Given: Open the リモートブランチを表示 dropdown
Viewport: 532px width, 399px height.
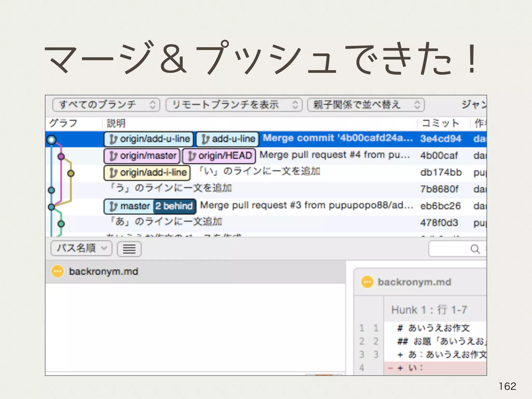Looking at the screenshot, I should coord(234,105).
